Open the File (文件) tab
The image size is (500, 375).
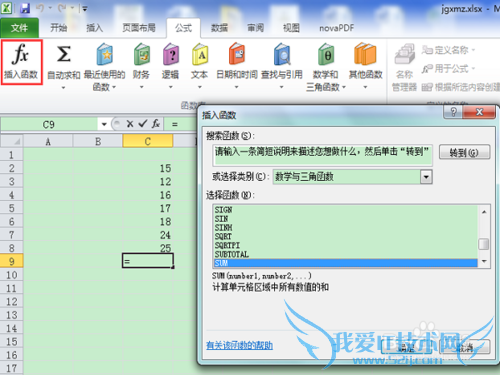pyautogui.click(x=19, y=28)
